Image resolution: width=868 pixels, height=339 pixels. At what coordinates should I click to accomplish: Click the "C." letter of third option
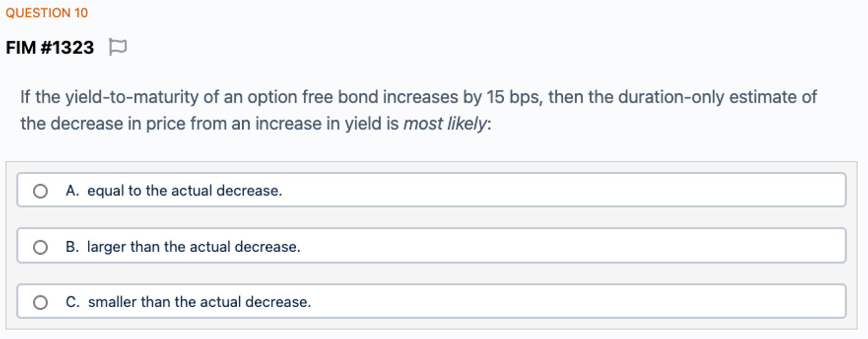point(73,302)
